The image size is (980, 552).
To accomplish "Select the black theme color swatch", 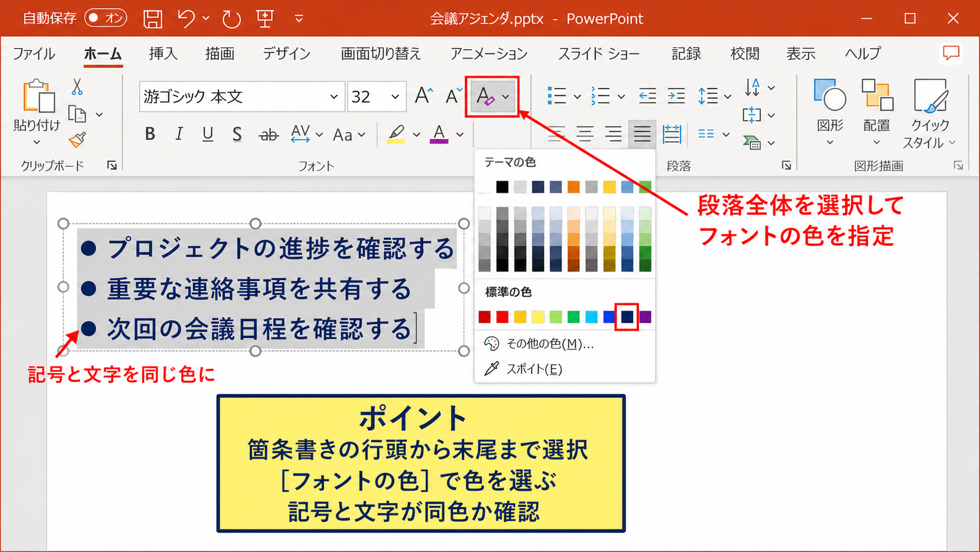I will pyautogui.click(x=502, y=187).
